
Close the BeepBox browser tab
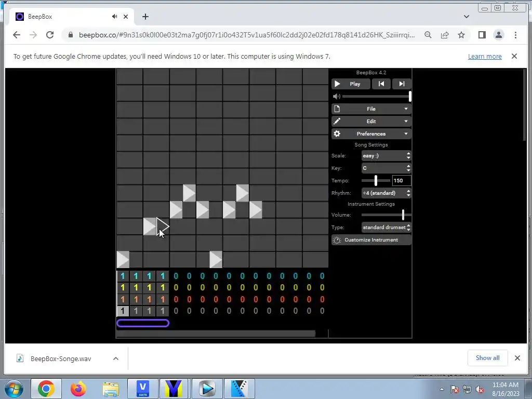(126, 16)
